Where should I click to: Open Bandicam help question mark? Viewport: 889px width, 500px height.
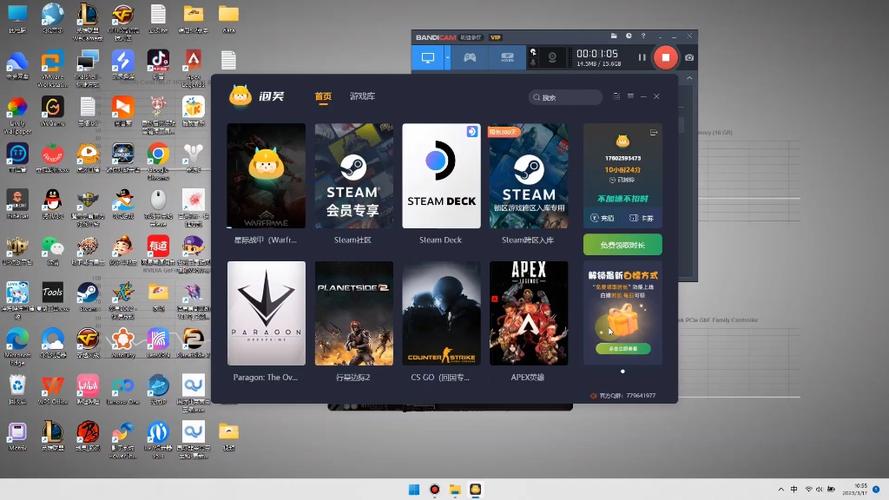(643, 36)
